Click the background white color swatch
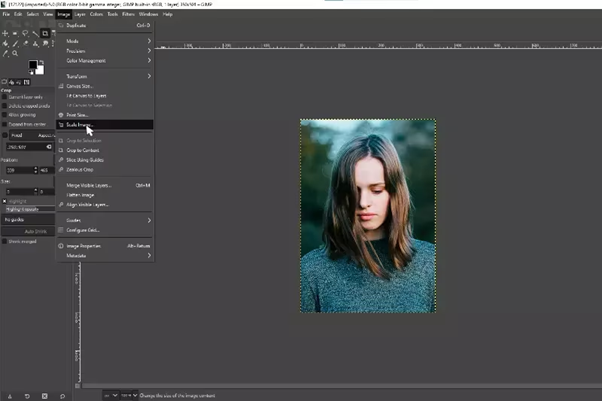 pyautogui.click(x=40, y=71)
